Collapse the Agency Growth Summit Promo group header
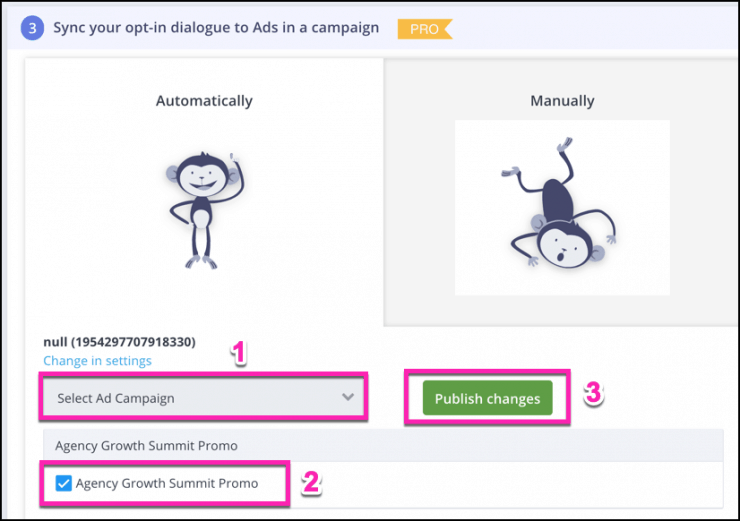Image resolution: width=740 pixels, height=521 pixels. click(x=383, y=445)
